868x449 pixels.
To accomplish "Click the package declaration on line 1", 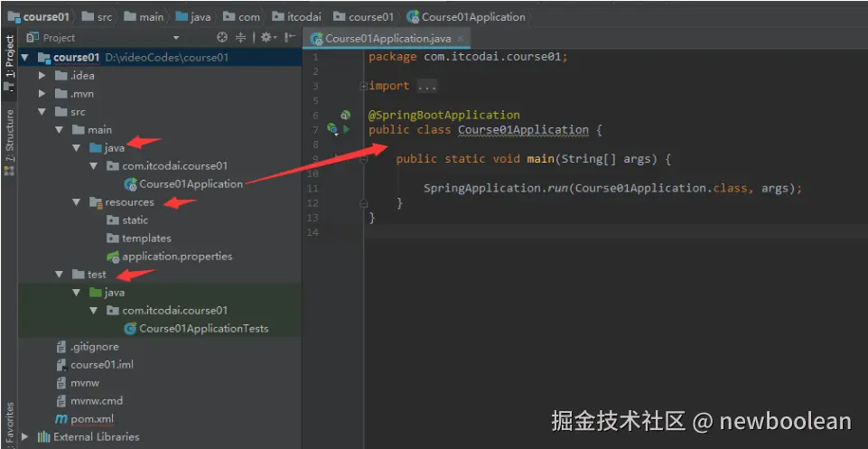I will [x=468, y=57].
